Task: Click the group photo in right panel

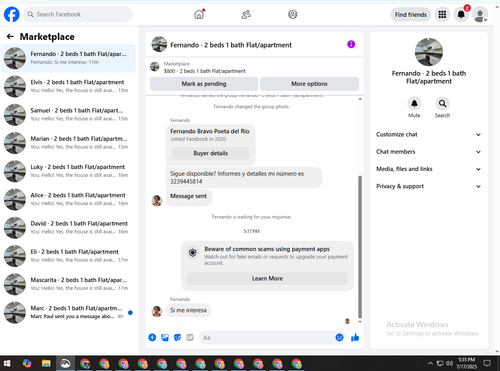Action: click(429, 52)
